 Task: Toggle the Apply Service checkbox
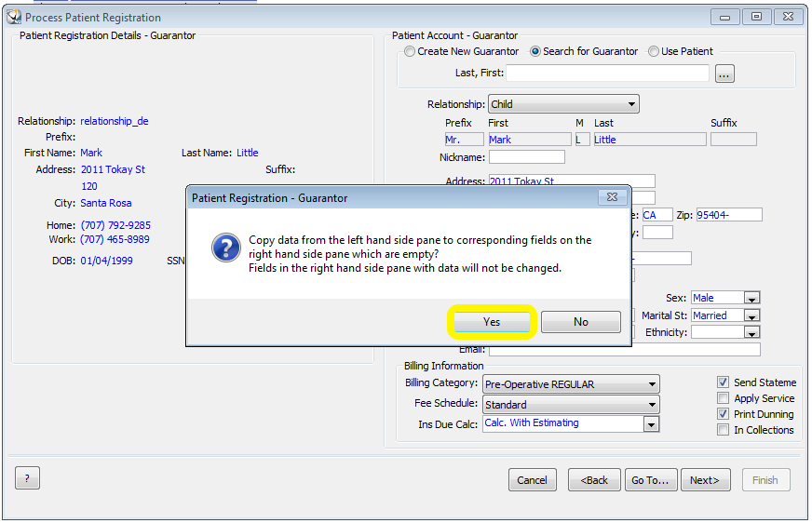(723, 398)
